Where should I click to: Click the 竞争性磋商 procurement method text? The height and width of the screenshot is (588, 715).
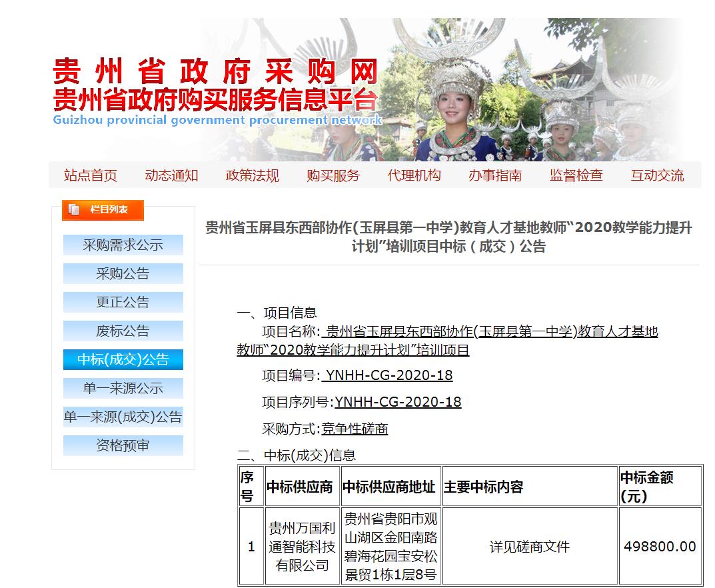[x=355, y=429]
